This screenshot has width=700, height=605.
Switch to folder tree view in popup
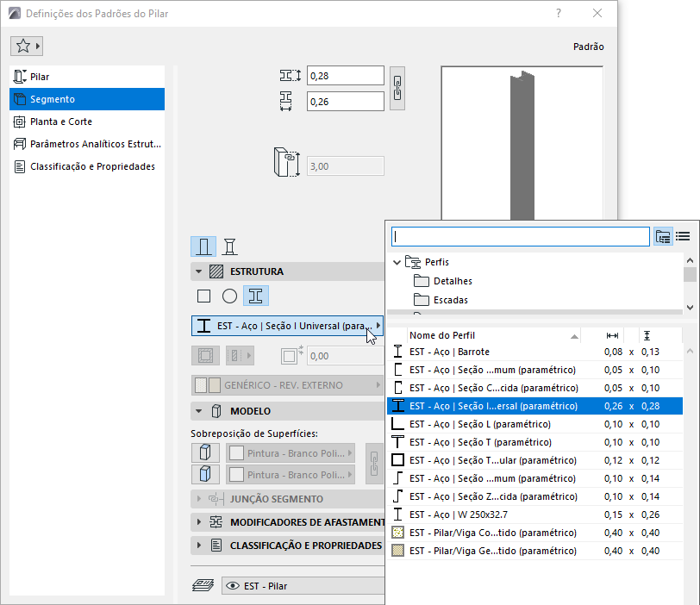[x=663, y=236]
